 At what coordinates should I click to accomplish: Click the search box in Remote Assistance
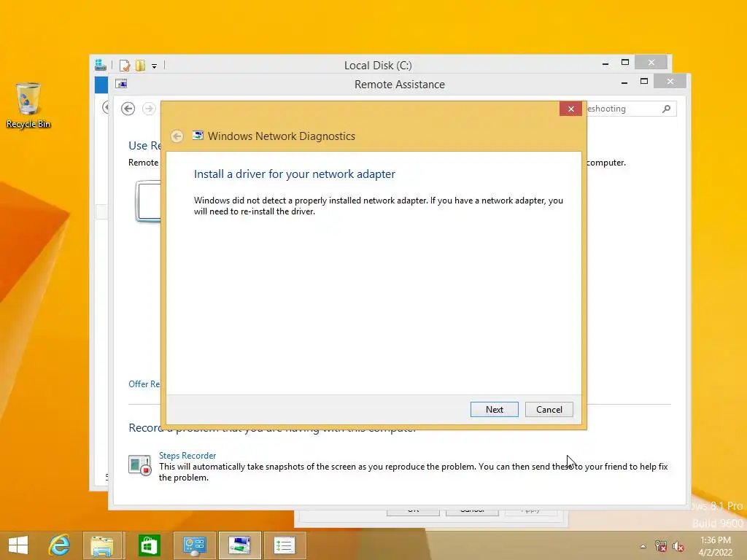pos(631,109)
